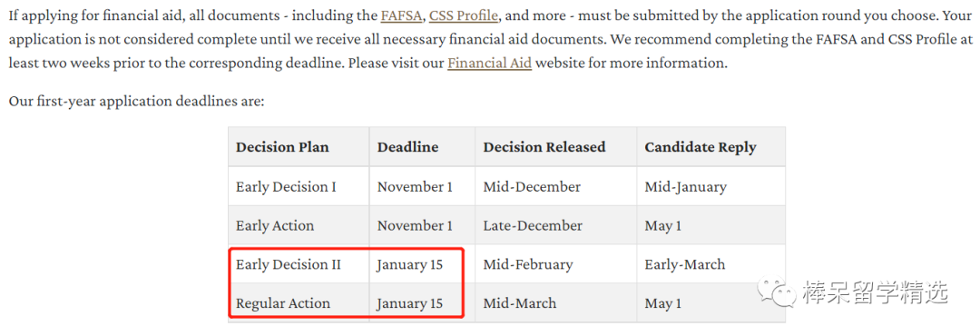Open the CSS Profile link

point(464,15)
